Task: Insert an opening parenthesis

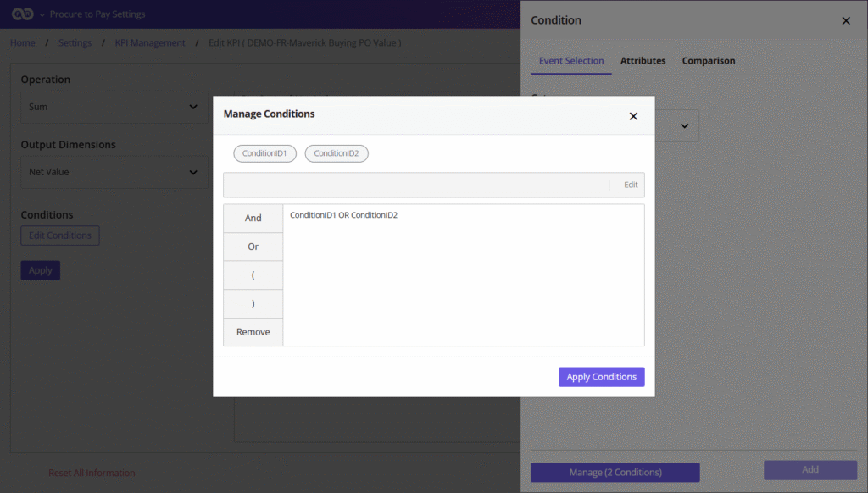Action: (x=253, y=275)
